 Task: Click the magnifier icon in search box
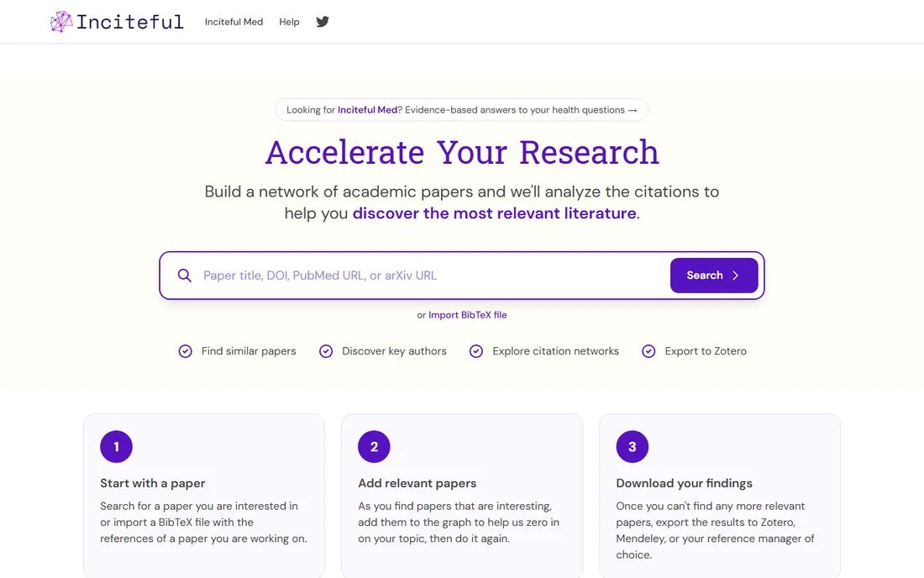(x=185, y=276)
